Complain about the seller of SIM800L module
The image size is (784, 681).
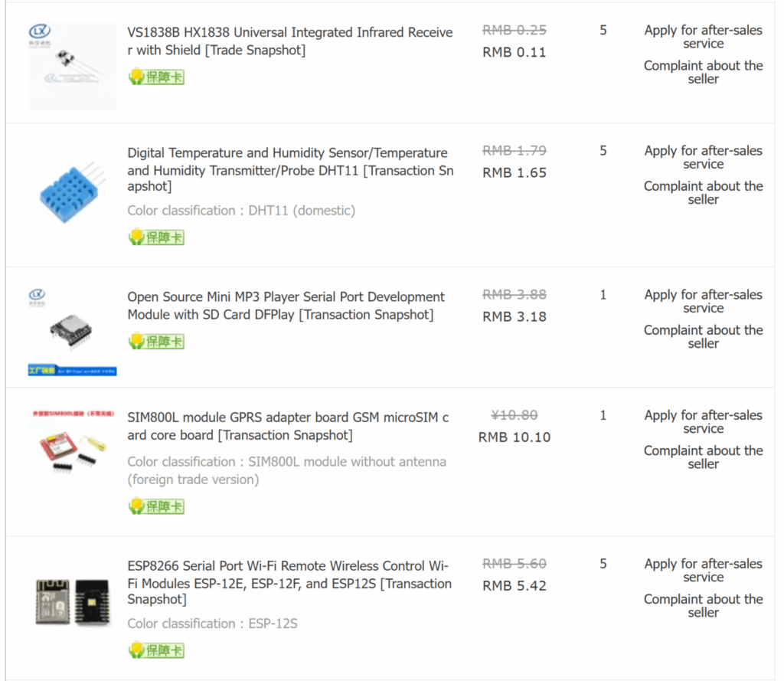703,457
